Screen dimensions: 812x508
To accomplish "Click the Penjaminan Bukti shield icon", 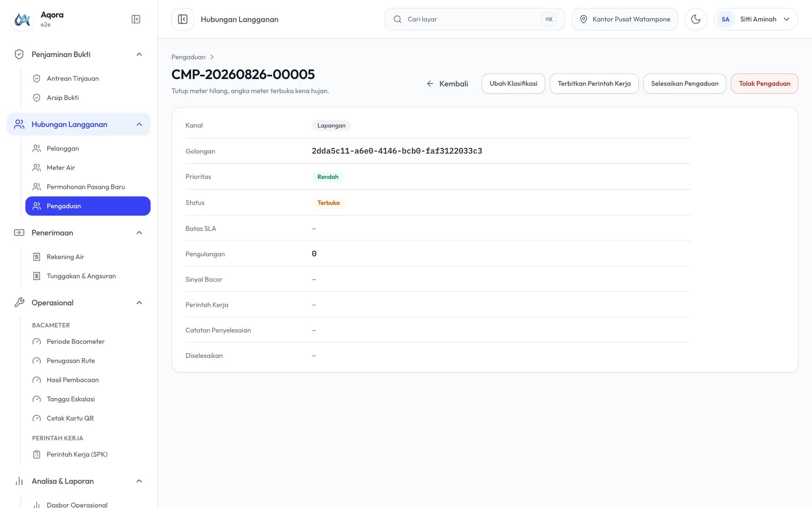I will (19, 54).
